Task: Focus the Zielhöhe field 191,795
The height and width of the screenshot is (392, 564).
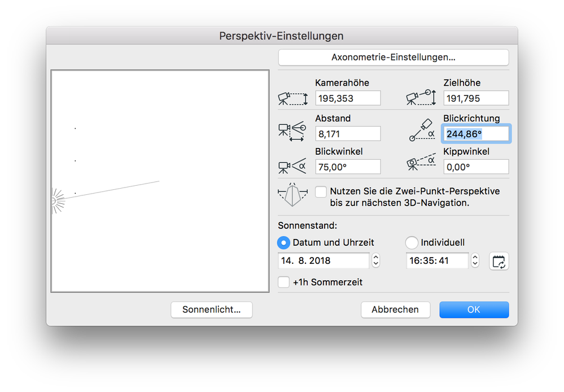Action: (x=476, y=98)
